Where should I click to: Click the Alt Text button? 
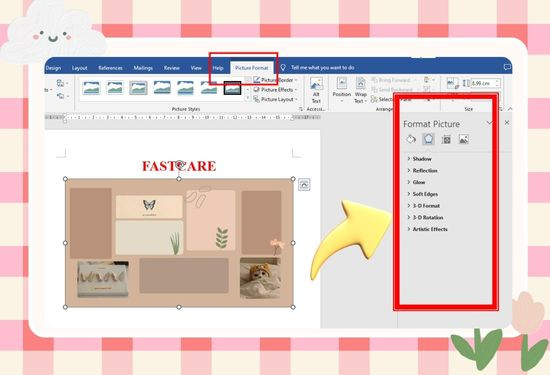pos(316,91)
